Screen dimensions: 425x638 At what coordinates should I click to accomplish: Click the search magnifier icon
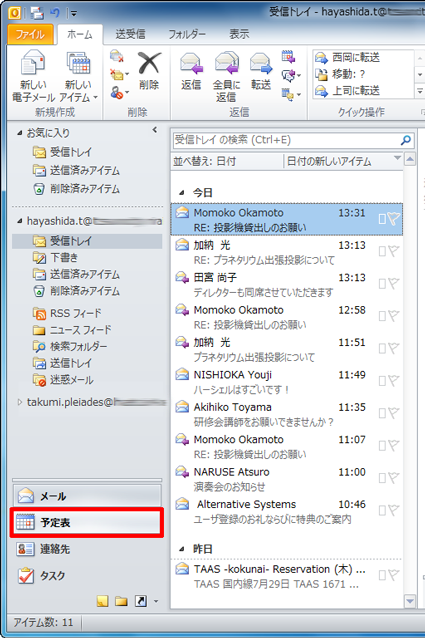405,140
